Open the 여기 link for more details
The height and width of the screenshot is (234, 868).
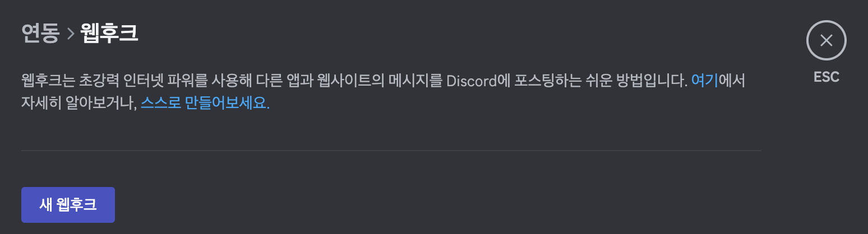coord(705,81)
